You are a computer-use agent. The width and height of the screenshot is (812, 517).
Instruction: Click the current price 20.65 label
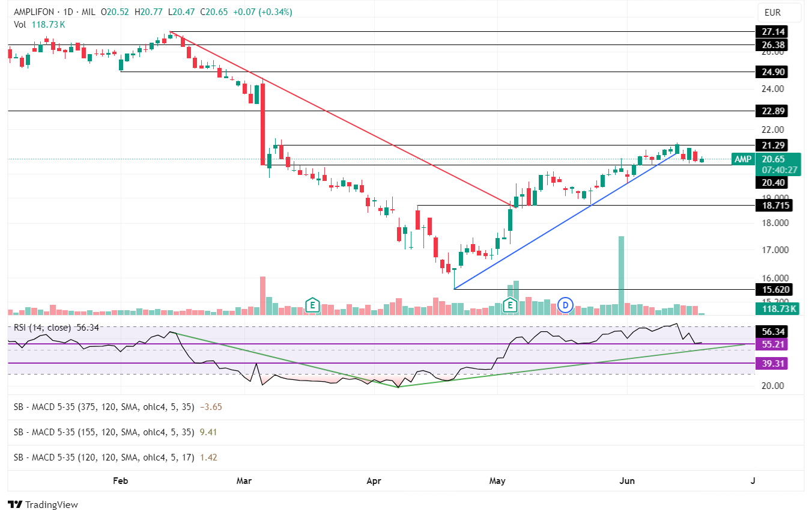click(x=773, y=159)
